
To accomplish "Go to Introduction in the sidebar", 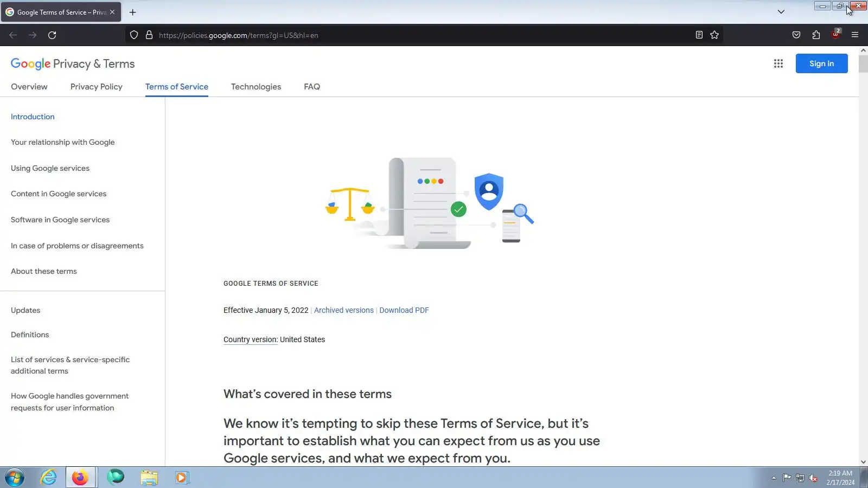I will (x=33, y=117).
